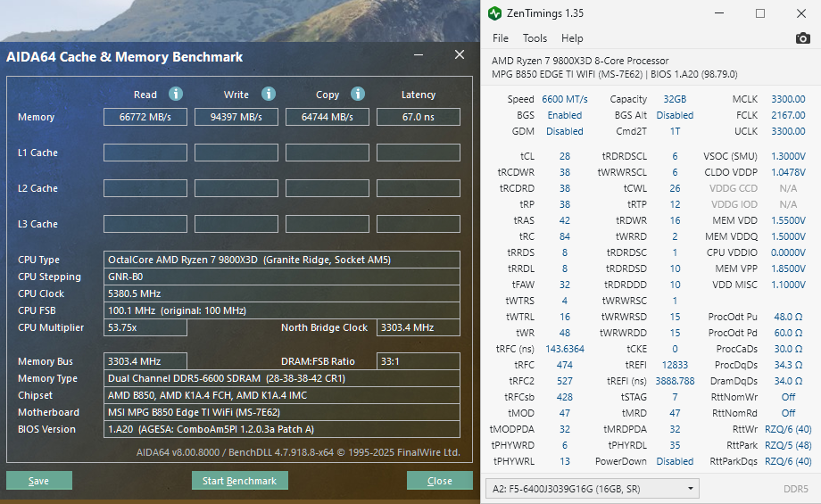Click the Speed value 6600 MT/s

[x=564, y=99]
